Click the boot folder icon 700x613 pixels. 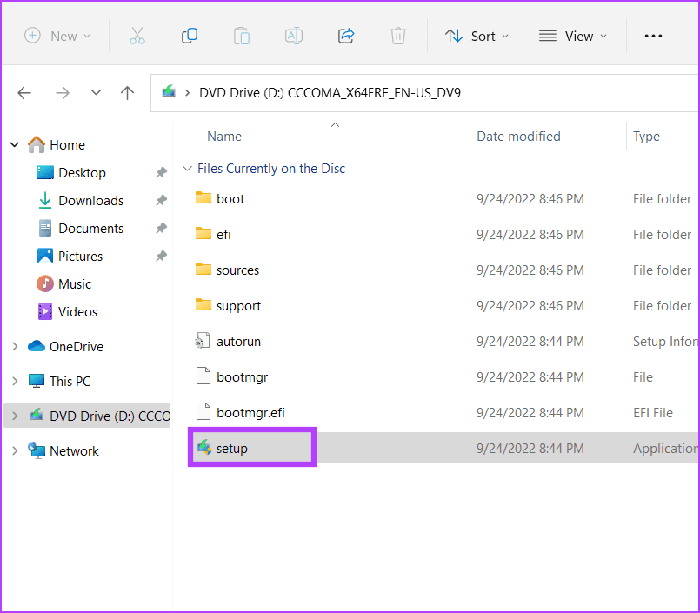coord(203,197)
